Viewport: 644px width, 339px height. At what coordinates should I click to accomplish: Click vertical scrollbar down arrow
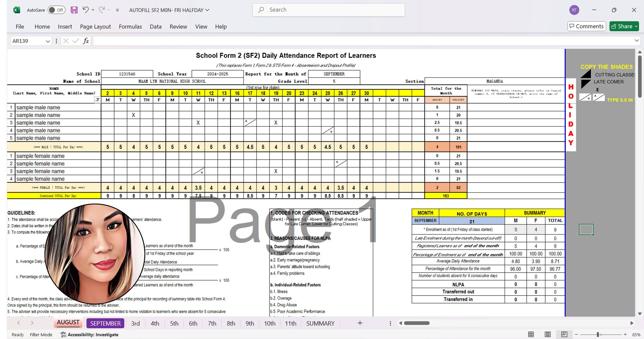[x=640, y=314]
